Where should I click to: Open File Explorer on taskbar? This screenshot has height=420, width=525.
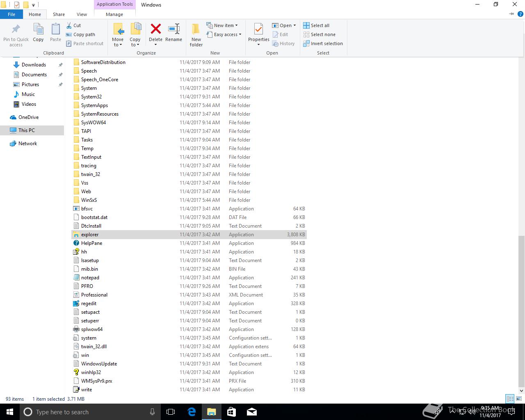[211, 412]
